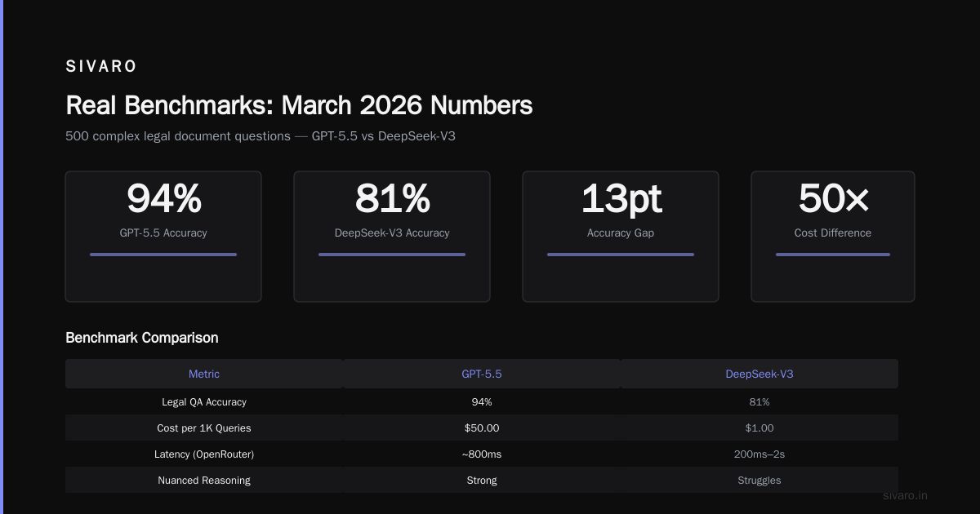Click the 94% cell in Legal QA Accuracy row
Screen dimensions: 980x514
click(482, 401)
